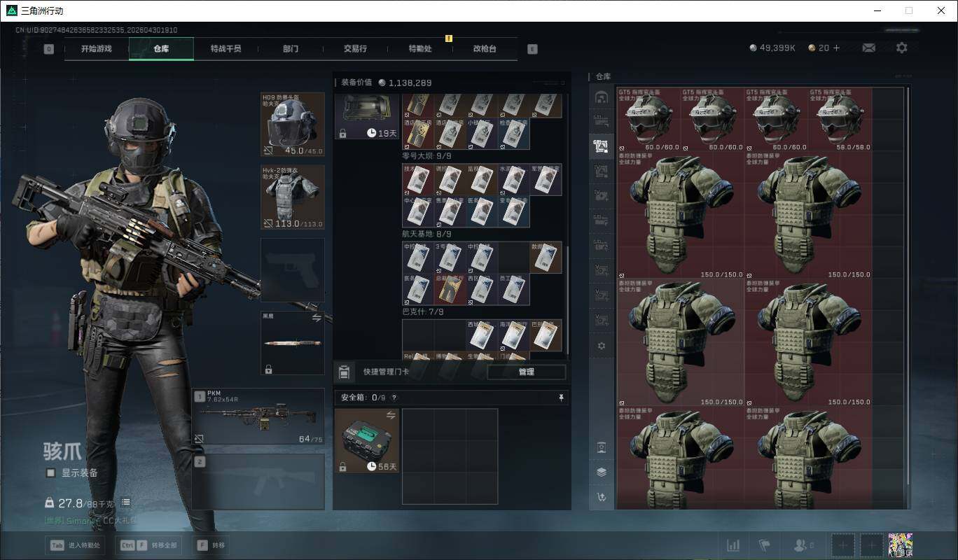The width and height of the screenshot is (958, 560).
Task: Click the 管理 button
Action: 526,372
